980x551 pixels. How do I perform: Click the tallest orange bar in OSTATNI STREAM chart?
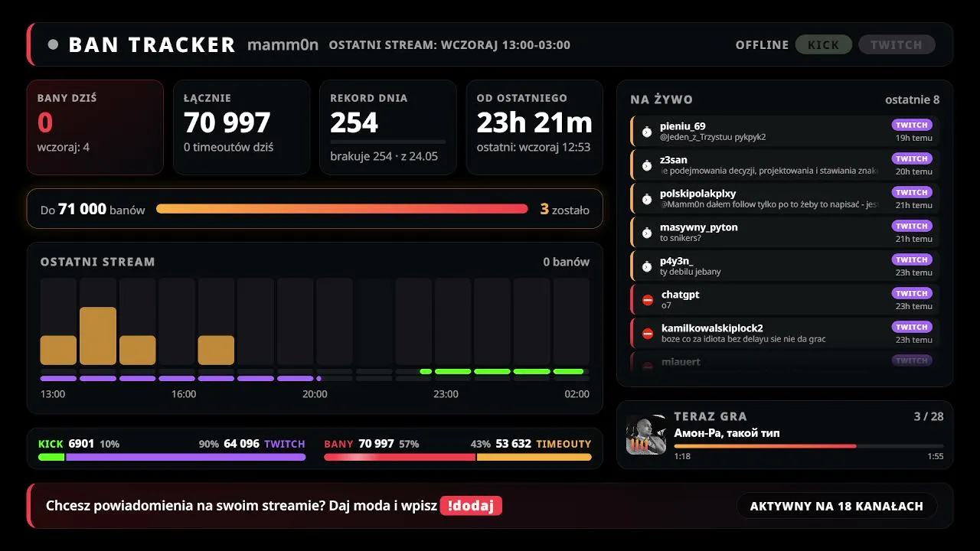click(98, 336)
